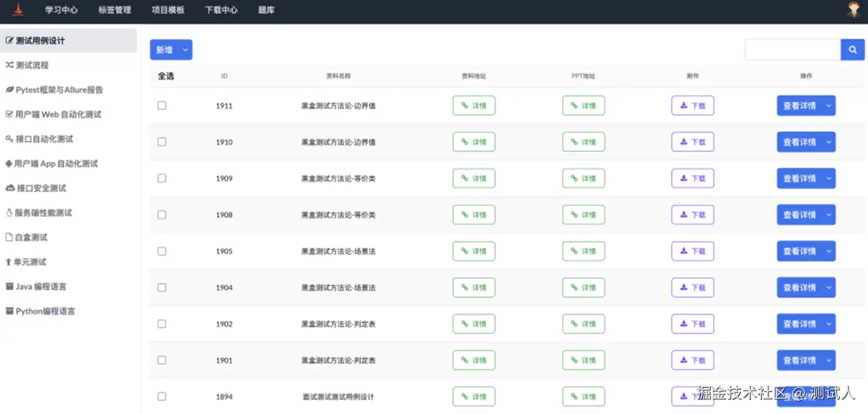
Task: Open PPT地址 详情 for row 1908
Action: tap(584, 215)
